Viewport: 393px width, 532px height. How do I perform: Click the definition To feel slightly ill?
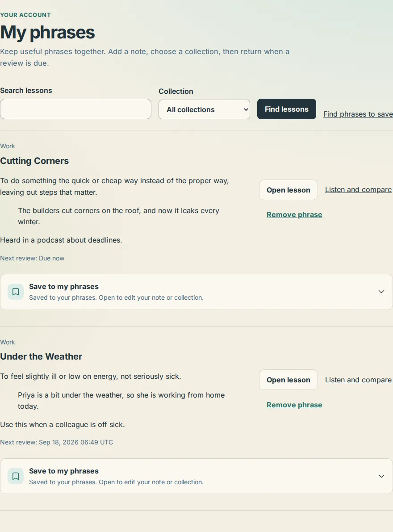91,377
